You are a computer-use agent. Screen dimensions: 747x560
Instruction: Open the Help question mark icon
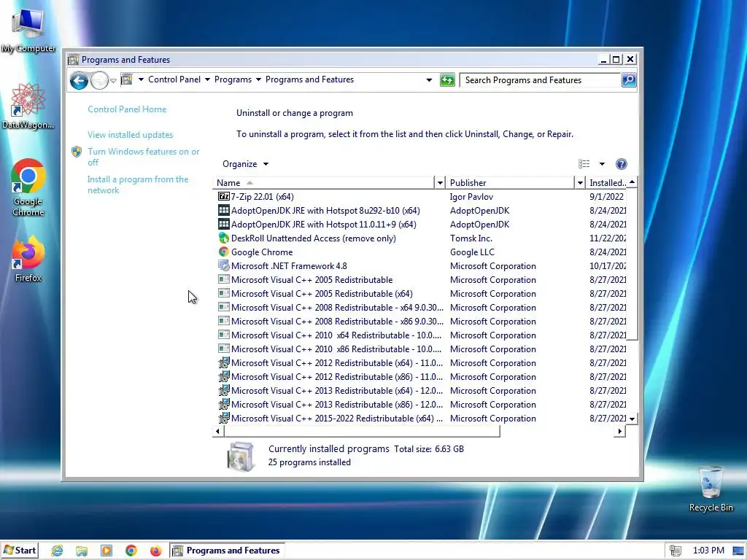pyautogui.click(x=622, y=164)
